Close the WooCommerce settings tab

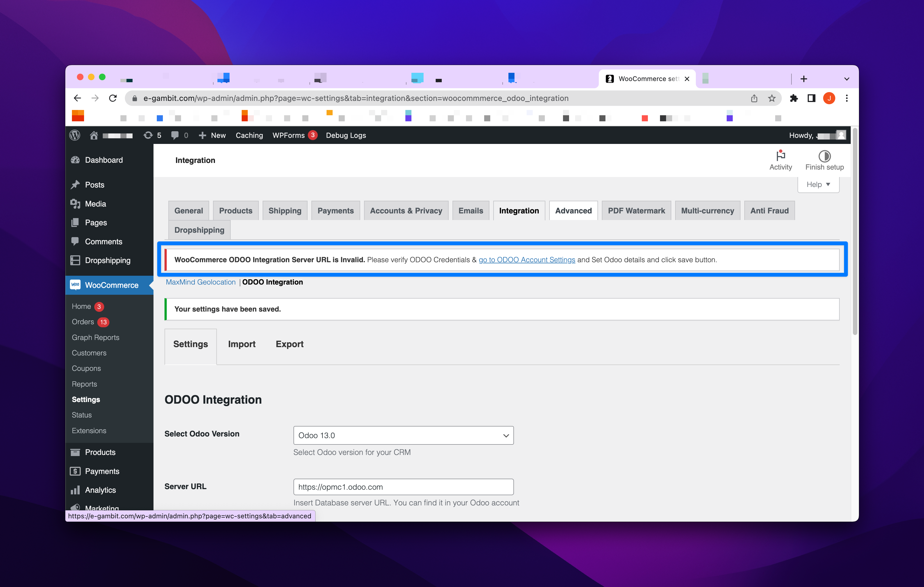[687, 79]
